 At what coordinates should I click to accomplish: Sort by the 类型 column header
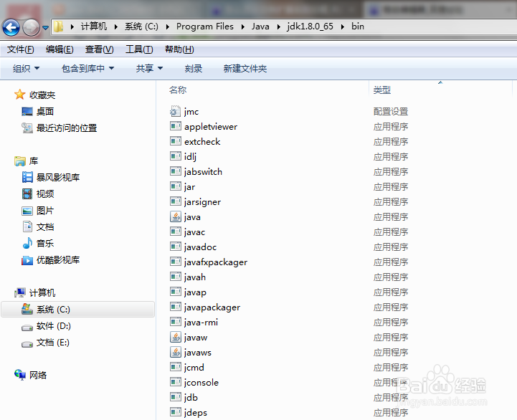(381, 90)
